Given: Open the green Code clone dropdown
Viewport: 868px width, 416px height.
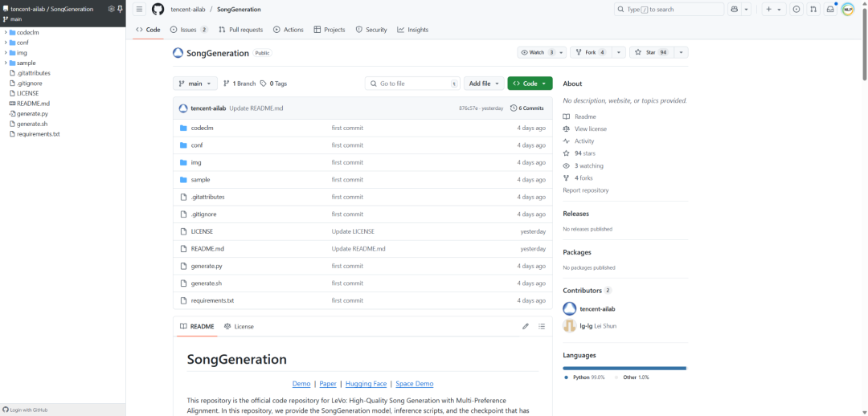Looking at the screenshot, I should [530, 84].
